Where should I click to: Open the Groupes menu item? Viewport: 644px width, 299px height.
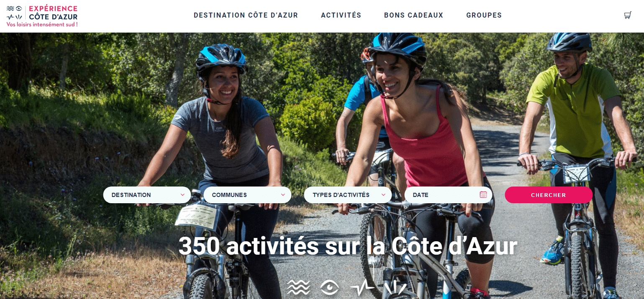(484, 15)
